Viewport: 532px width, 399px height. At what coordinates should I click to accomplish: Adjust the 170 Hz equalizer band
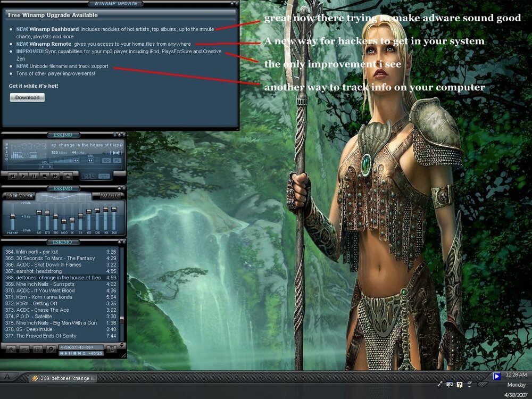[x=47, y=213]
